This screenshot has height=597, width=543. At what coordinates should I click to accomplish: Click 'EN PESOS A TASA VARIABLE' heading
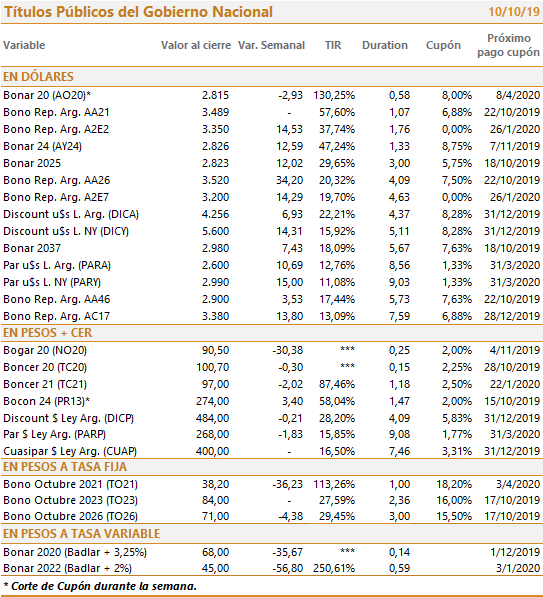pos(81,534)
